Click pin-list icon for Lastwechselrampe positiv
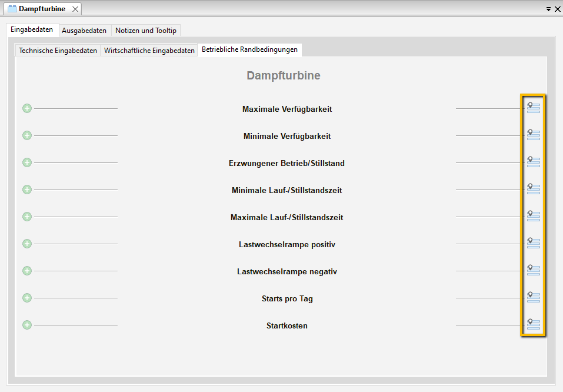Image resolution: width=563 pixels, height=392 pixels. (x=533, y=243)
